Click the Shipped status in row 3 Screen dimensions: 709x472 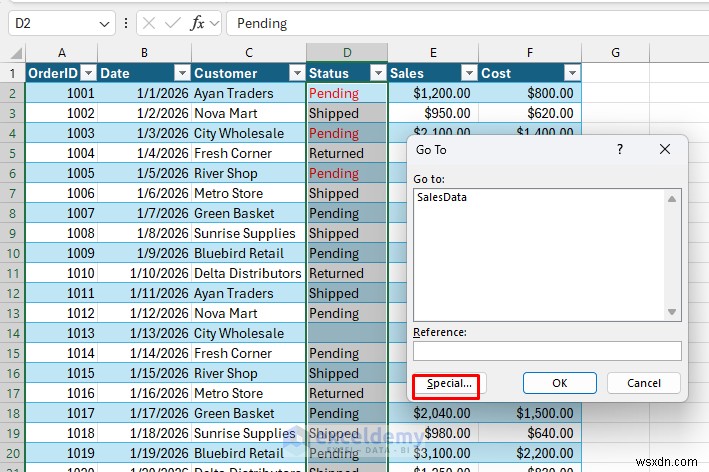click(347, 113)
